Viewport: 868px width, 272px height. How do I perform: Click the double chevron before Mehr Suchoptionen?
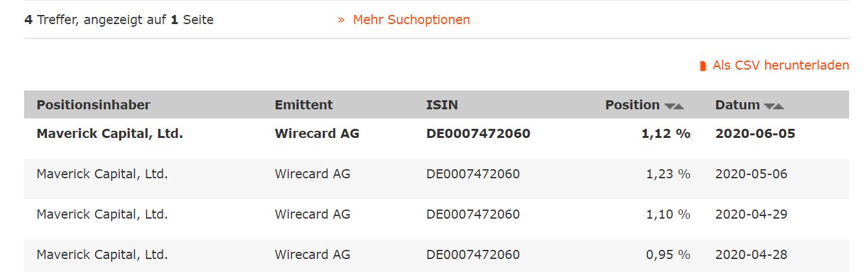[341, 20]
